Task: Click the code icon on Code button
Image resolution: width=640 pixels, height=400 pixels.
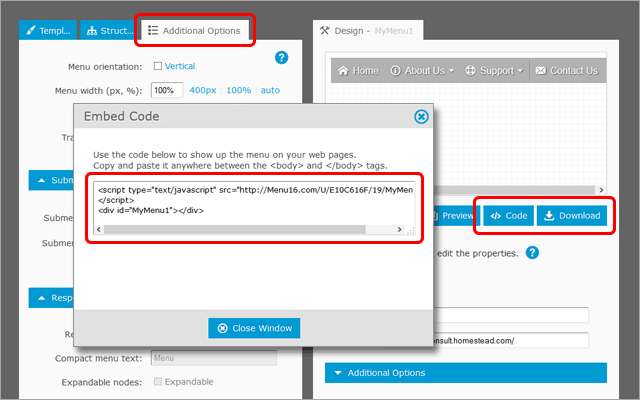Action: tap(496, 216)
